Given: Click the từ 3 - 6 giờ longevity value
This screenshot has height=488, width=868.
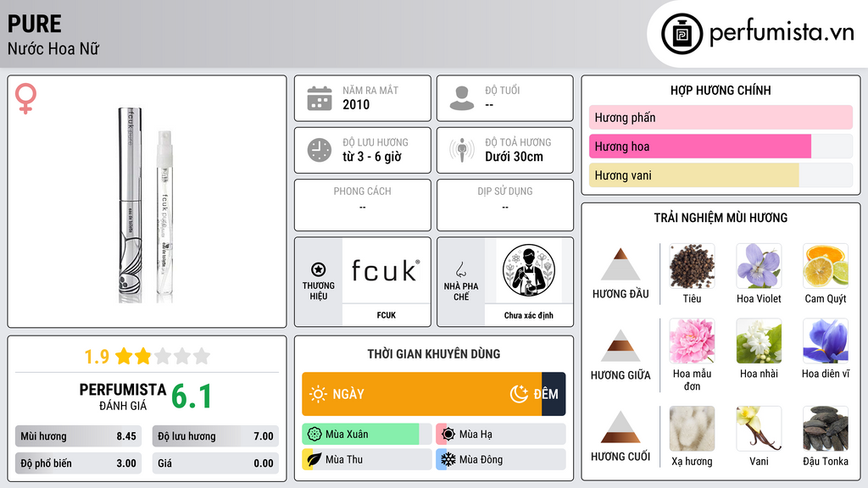Looking at the screenshot, I should pyautogui.click(x=372, y=157).
